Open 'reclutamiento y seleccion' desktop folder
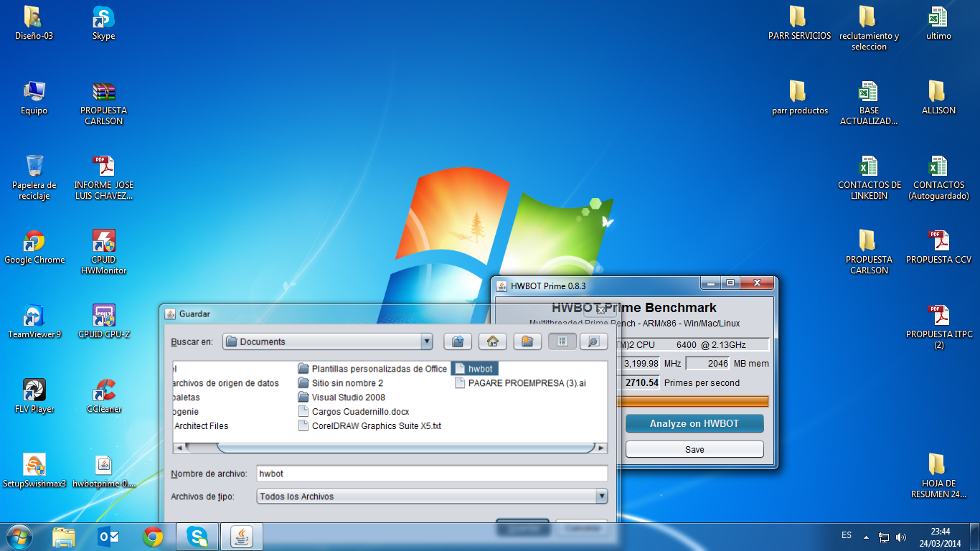The width and height of the screenshot is (980, 551). pyautogui.click(x=869, y=29)
